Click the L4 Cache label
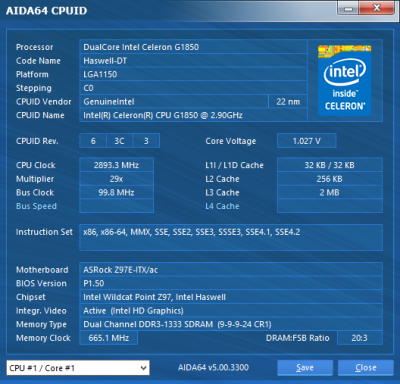 click(222, 206)
